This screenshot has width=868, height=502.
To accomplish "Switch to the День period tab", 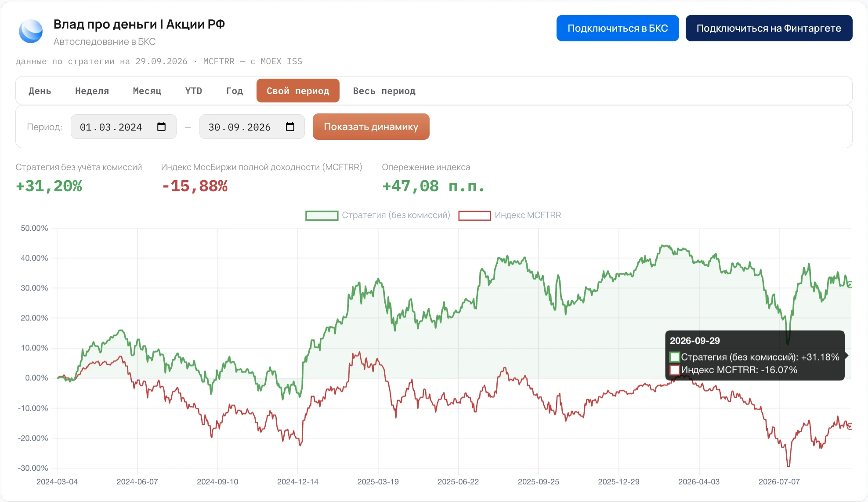I will click(40, 91).
